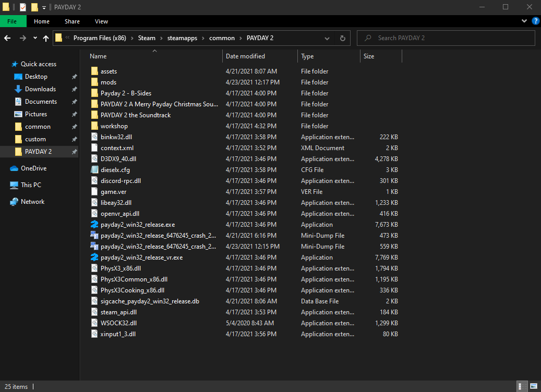
Task: Click the game.ver file icon
Action: point(94,192)
